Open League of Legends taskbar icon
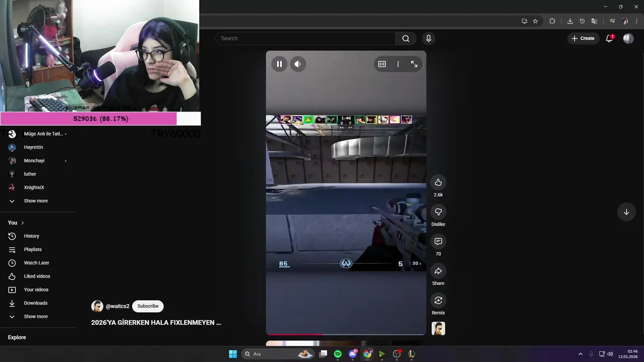 pos(412,354)
